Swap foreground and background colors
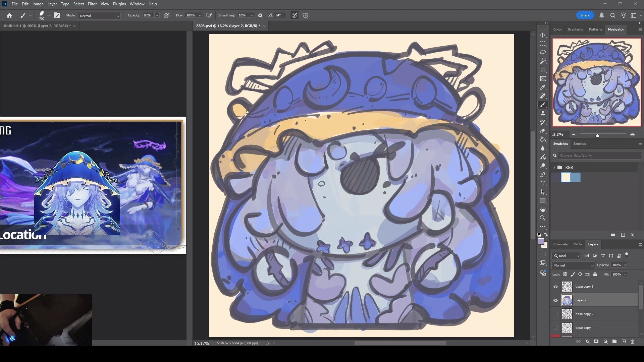This screenshot has width=644, height=362. (546, 235)
